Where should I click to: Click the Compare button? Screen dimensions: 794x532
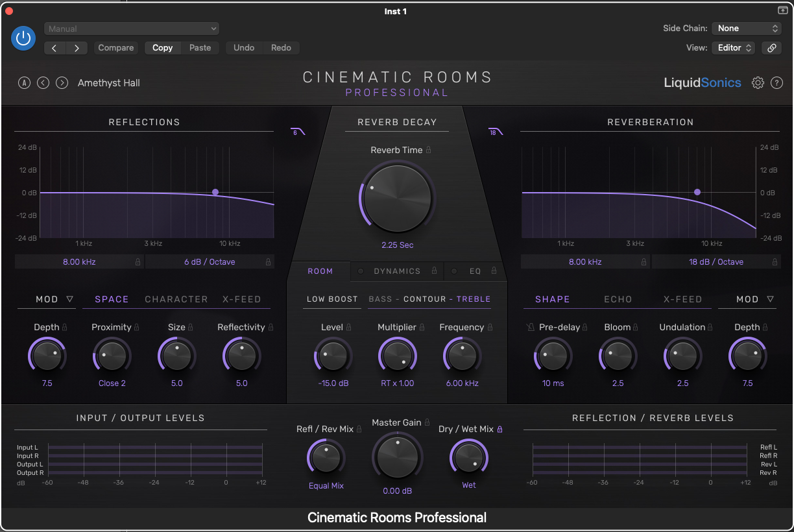115,47
